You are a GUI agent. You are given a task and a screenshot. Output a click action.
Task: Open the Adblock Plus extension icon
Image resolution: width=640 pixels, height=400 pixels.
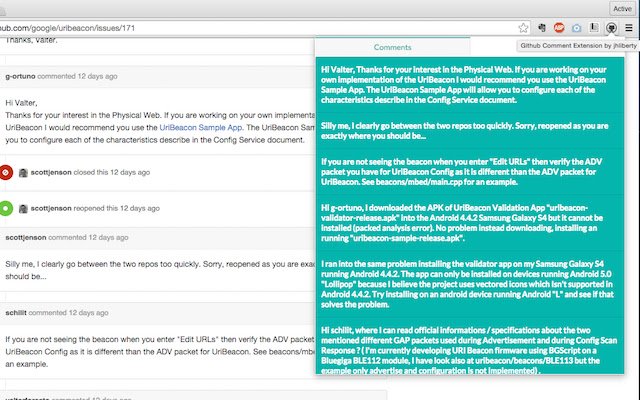click(x=559, y=28)
